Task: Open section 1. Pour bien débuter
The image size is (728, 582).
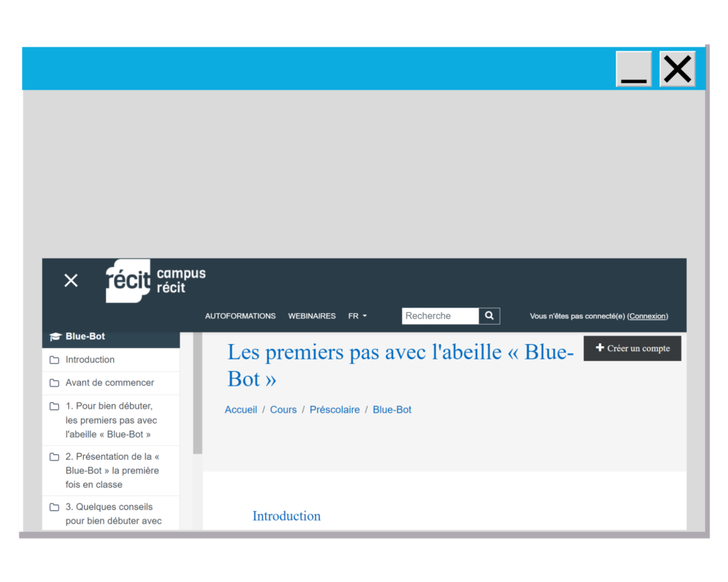Action: (x=111, y=420)
